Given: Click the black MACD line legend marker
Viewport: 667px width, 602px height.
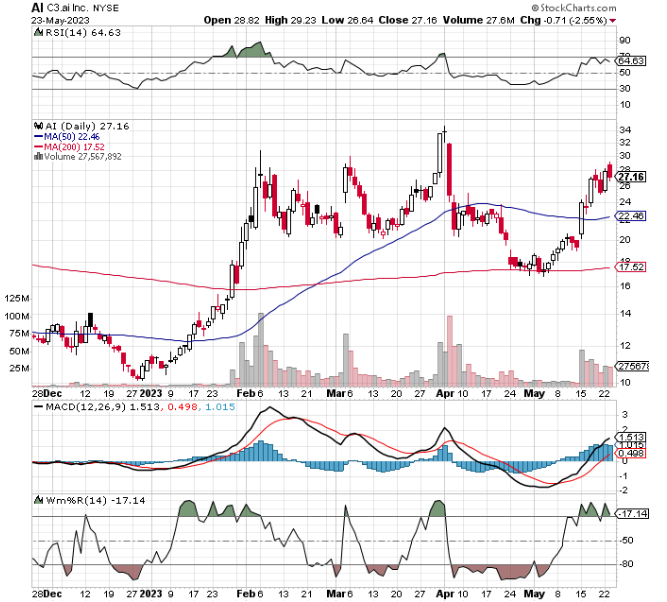Looking at the screenshot, I should (39, 407).
